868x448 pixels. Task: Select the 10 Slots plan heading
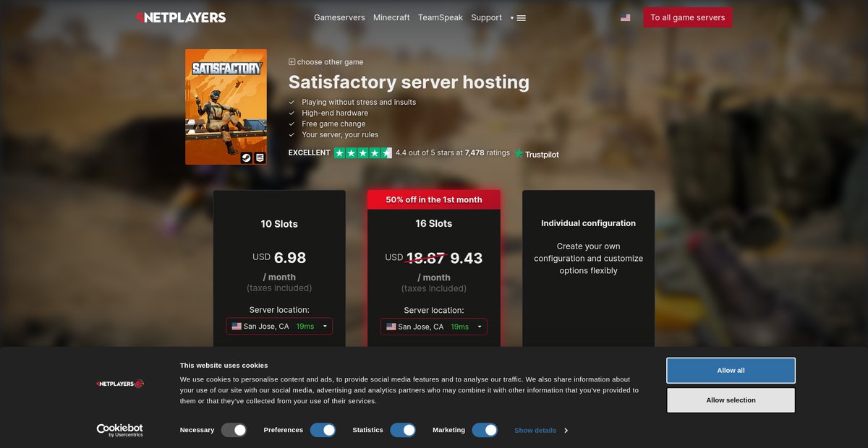pyautogui.click(x=279, y=224)
